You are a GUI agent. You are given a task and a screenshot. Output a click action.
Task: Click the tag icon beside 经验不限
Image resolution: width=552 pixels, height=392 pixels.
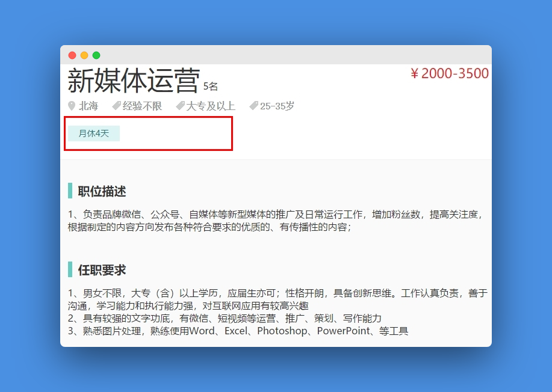116,105
